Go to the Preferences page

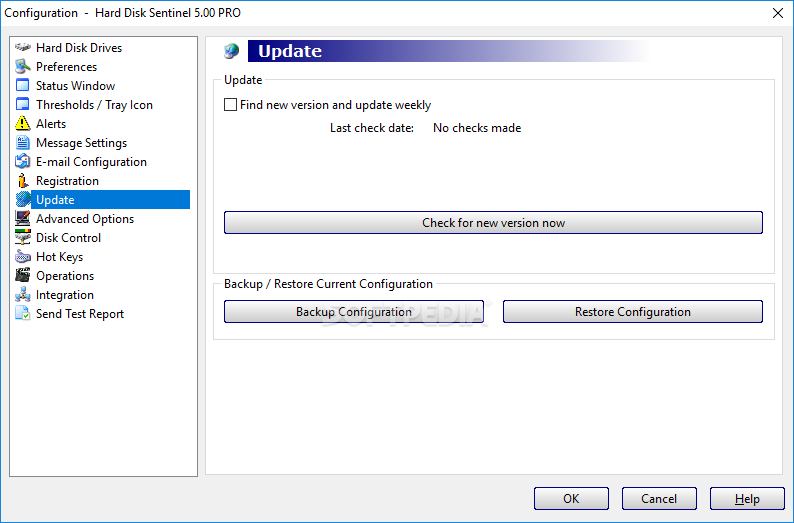tap(66, 66)
